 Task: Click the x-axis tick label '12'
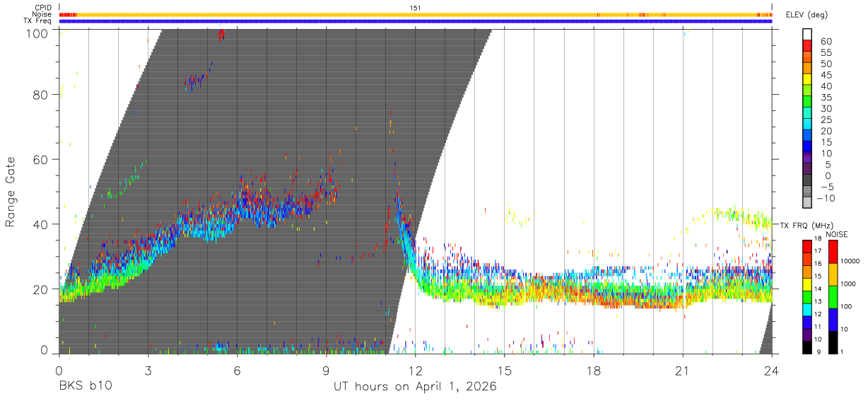[416, 369]
